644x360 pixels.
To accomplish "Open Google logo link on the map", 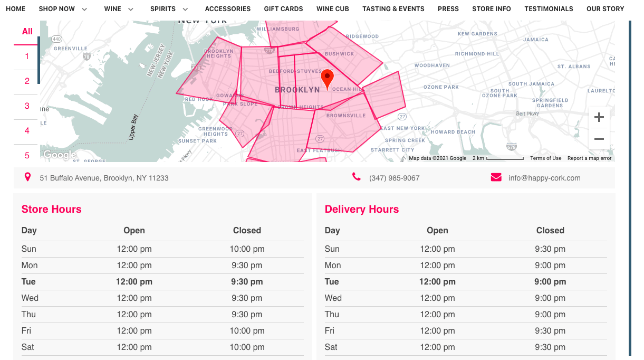I will [x=59, y=155].
